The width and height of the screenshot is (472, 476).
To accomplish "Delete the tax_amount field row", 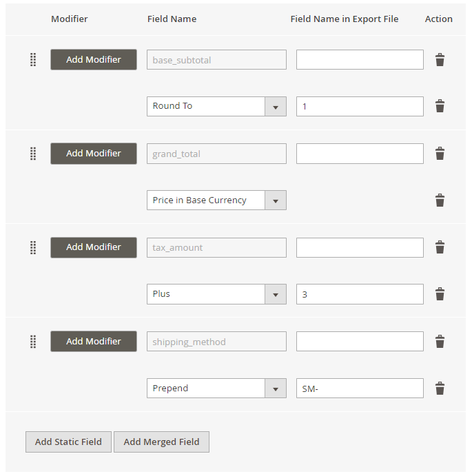I will tap(440, 247).
